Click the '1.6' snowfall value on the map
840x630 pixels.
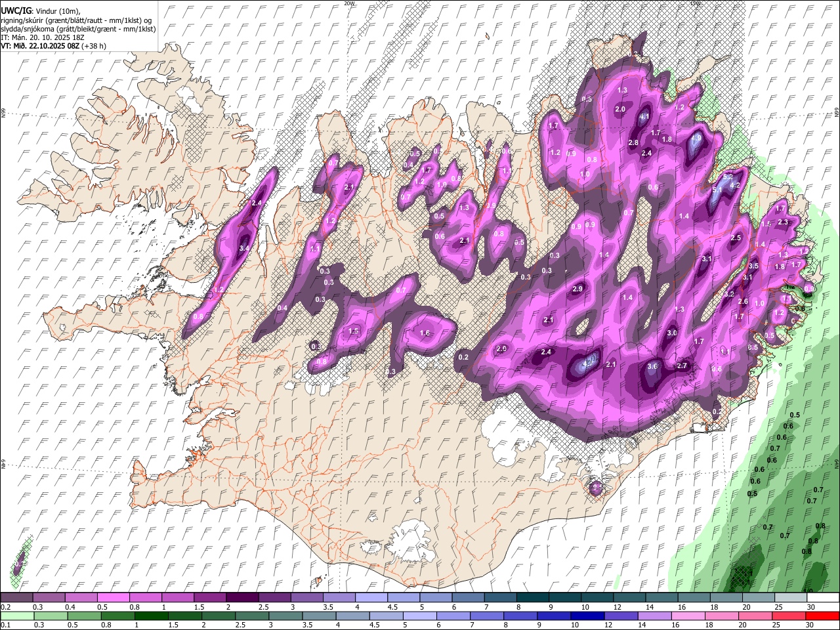[425, 333]
